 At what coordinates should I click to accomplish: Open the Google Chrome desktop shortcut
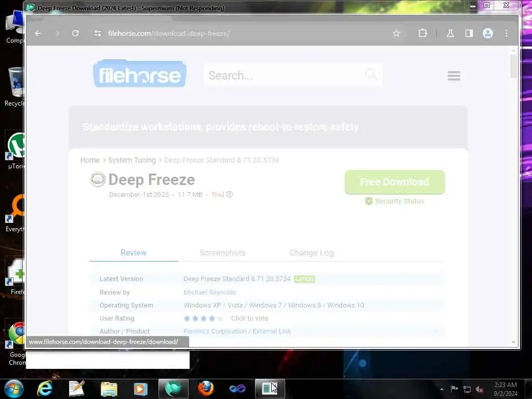click(x=17, y=343)
